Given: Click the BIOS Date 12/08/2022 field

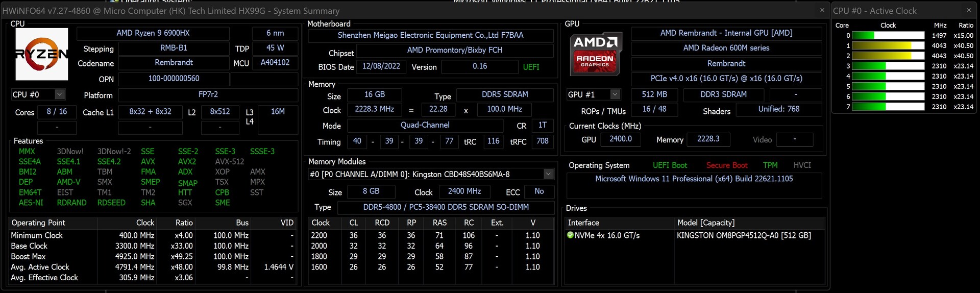Looking at the screenshot, I should (381, 66).
